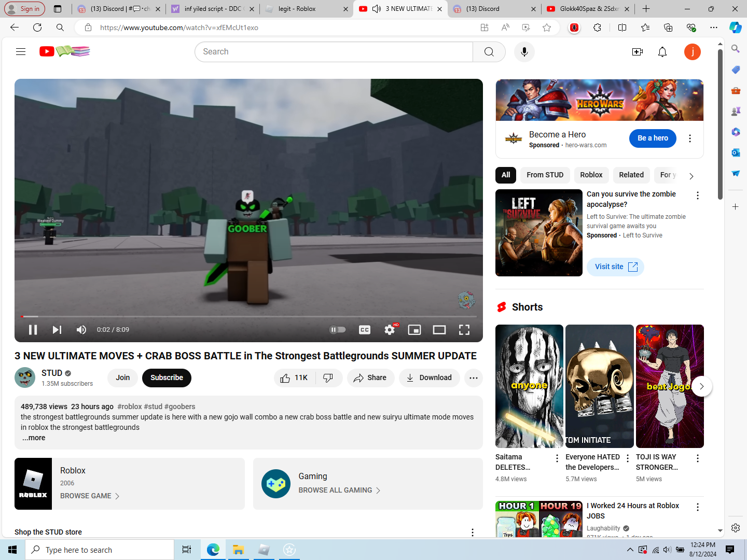Seek along the video progress bar
The width and height of the screenshot is (747, 560).
pos(248,316)
